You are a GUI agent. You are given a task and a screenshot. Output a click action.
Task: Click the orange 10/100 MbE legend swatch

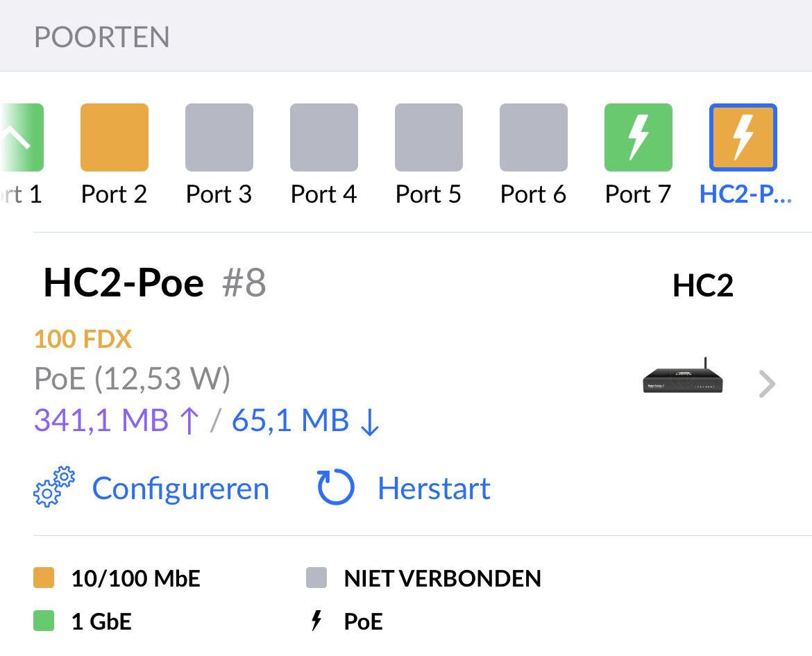(x=44, y=578)
